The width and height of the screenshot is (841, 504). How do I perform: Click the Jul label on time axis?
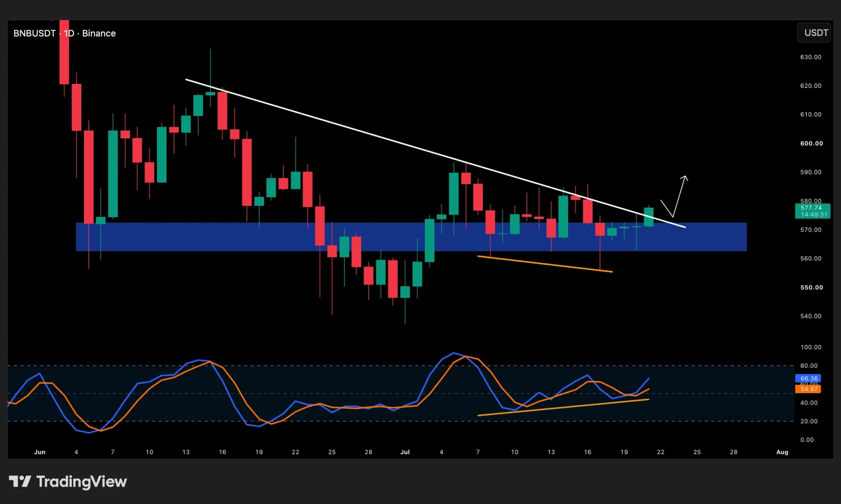405,452
